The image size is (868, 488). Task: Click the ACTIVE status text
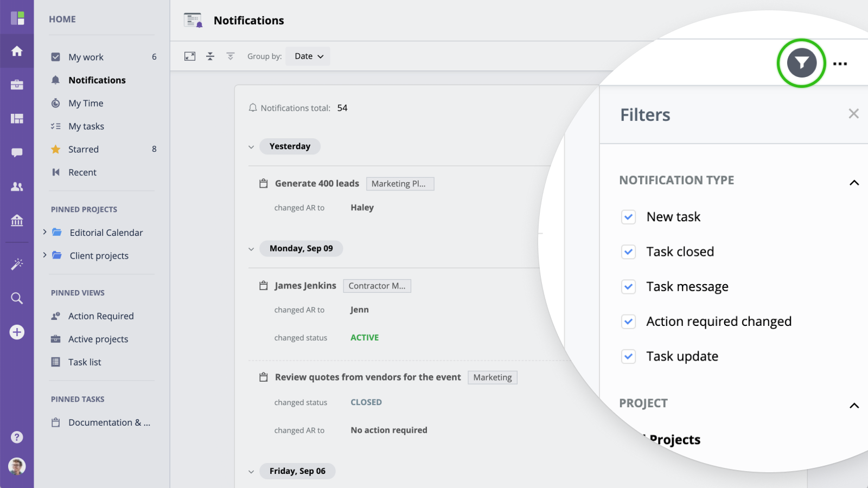[365, 337]
